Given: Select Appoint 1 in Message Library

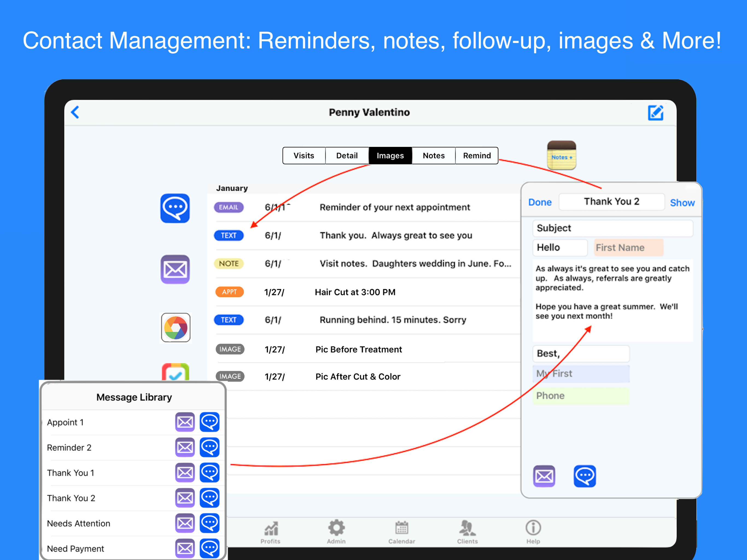Looking at the screenshot, I should tap(65, 422).
